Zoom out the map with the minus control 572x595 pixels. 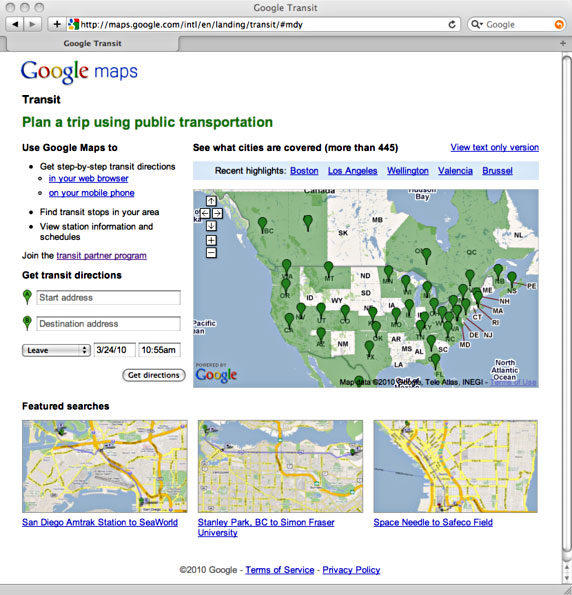point(211,253)
